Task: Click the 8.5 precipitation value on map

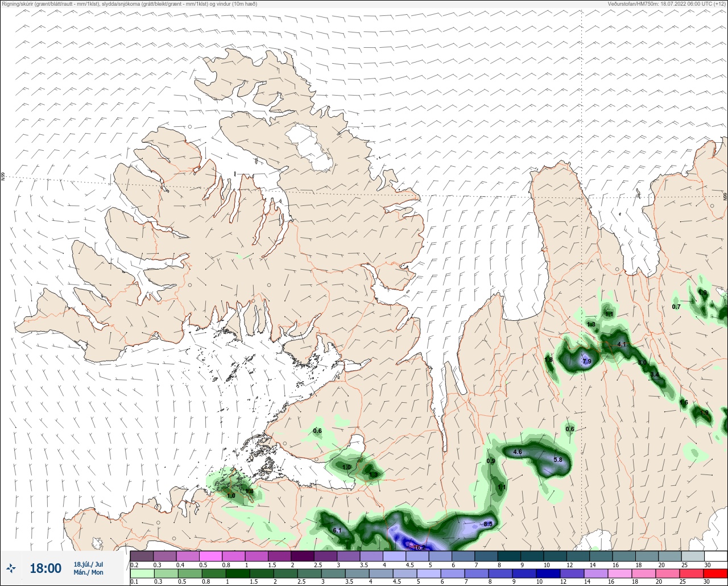Action: pos(488,524)
